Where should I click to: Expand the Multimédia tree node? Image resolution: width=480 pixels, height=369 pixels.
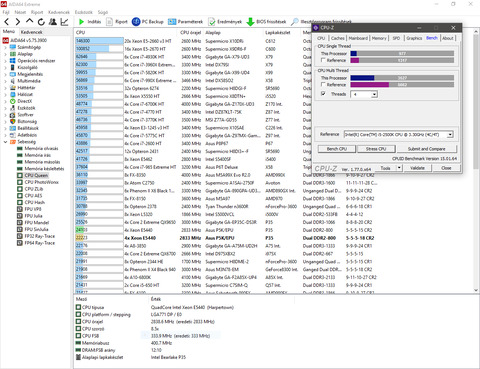pos(5,81)
